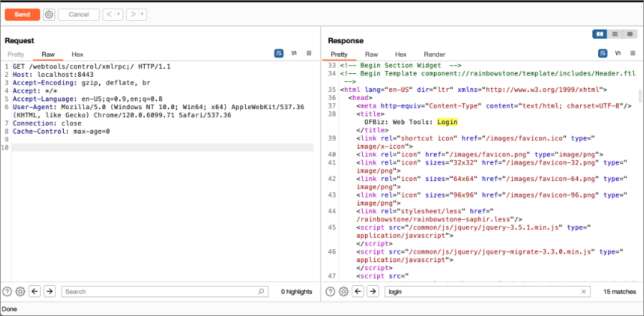644x316 pixels.
Task: Click empty highlighted line 10 in request
Action: click(x=163, y=147)
